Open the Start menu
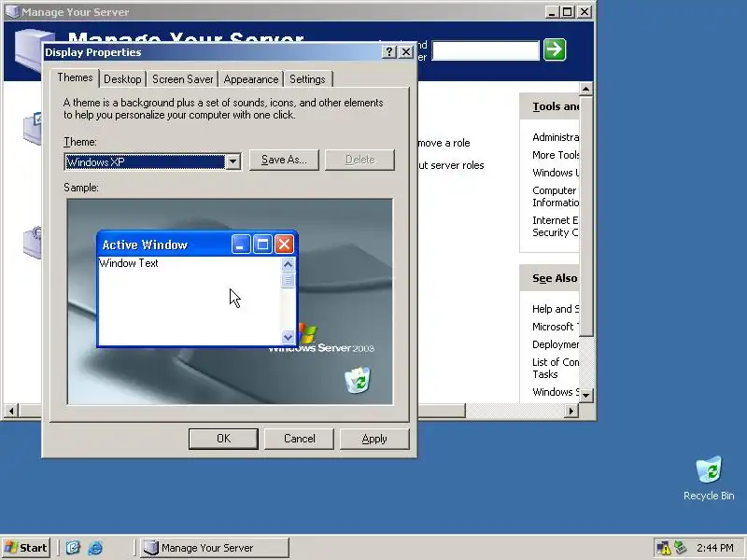The height and width of the screenshot is (560, 747). [x=26, y=548]
